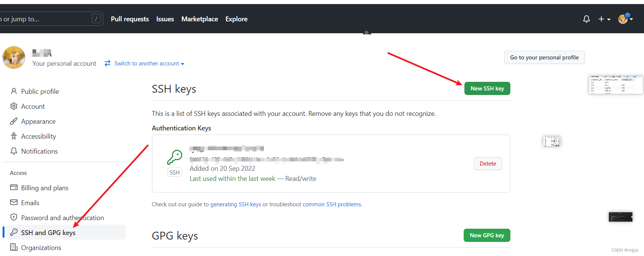The width and height of the screenshot is (644, 256).
Task: Click the green key icon of SSH entry
Action: tap(175, 157)
